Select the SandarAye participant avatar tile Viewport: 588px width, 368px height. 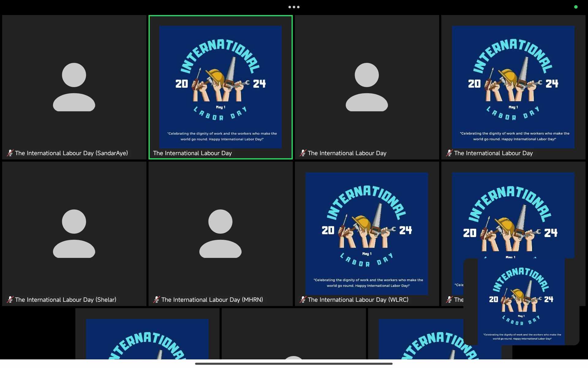point(74,87)
